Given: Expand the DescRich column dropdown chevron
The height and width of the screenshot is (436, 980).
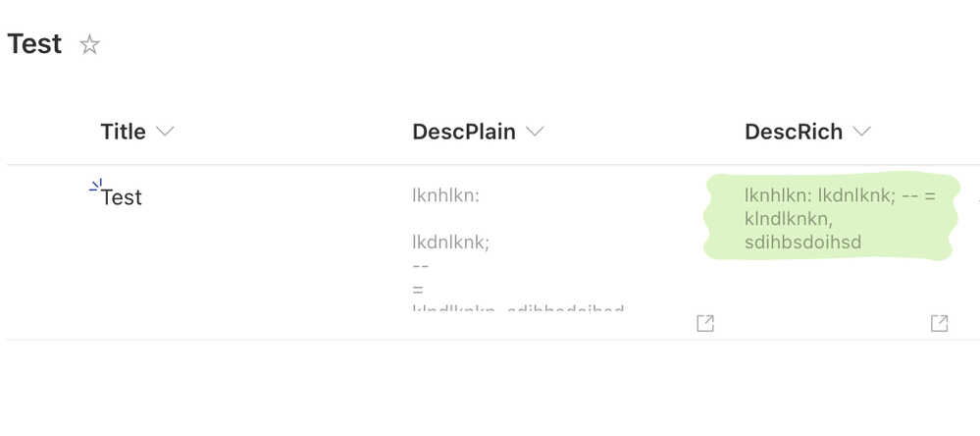Looking at the screenshot, I should [x=861, y=132].
